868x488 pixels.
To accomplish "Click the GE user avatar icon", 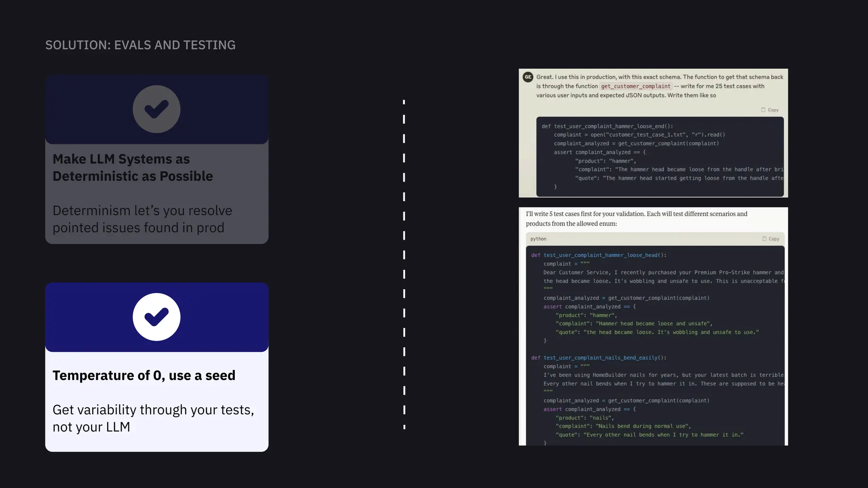I will 528,77.
